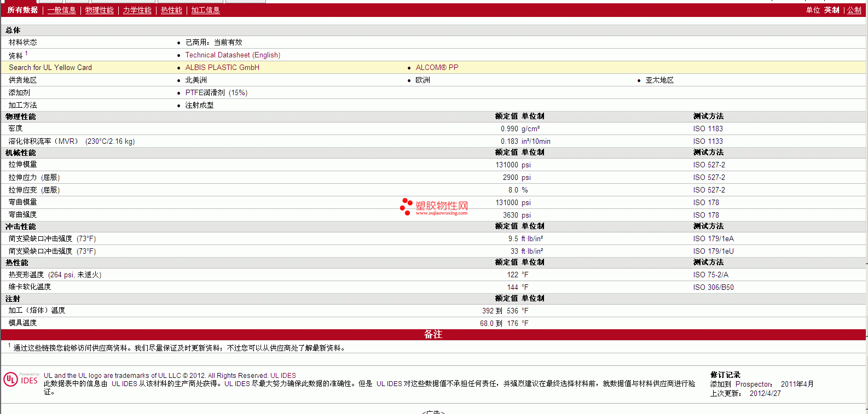Click the PTFE润滑剂 (15%) additive entry
Image resolution: width=868 pixels, height=414 pixels.
(216, 93)
